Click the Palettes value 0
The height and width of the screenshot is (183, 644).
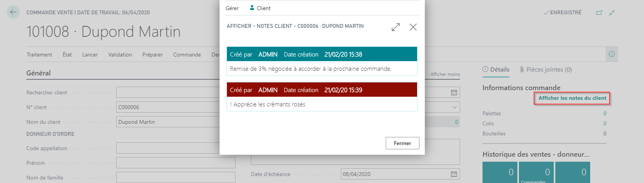pyautogui.click(x=605, y=113)
